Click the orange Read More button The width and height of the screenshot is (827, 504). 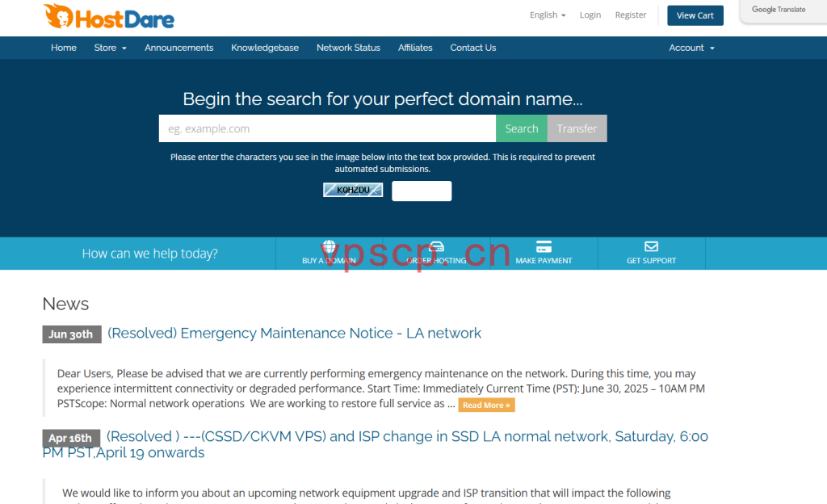click(486, 405)
